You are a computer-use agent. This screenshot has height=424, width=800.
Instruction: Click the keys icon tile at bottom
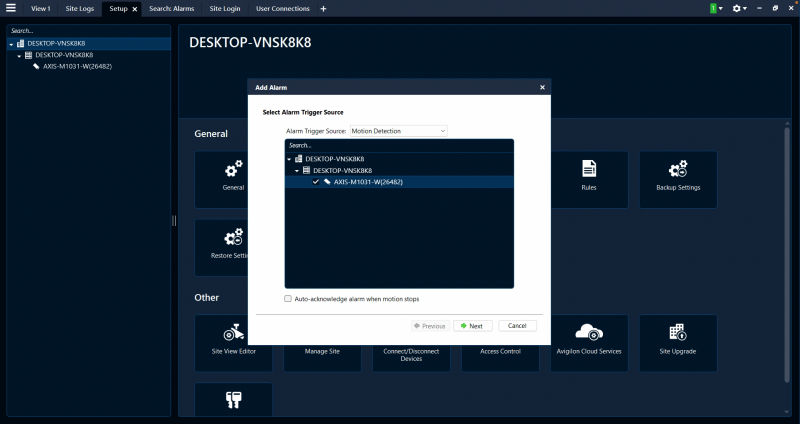[233, 400]
